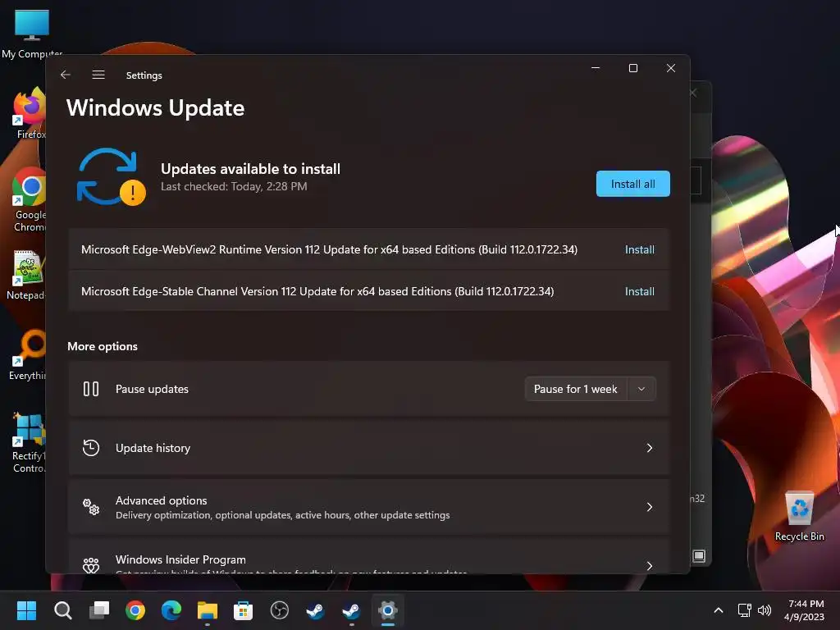Expand Update history with its chevron
Screen dimensions: 840x630
pos(650,448)
